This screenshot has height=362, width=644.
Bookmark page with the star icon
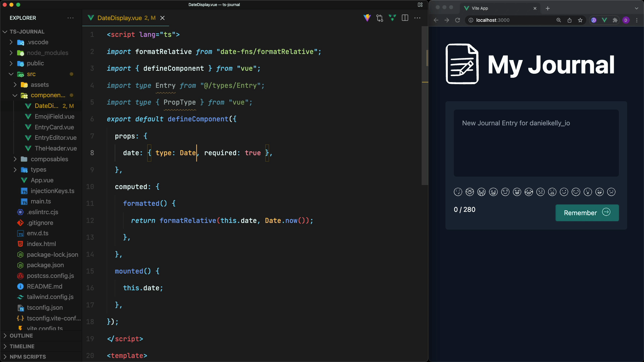580,20
